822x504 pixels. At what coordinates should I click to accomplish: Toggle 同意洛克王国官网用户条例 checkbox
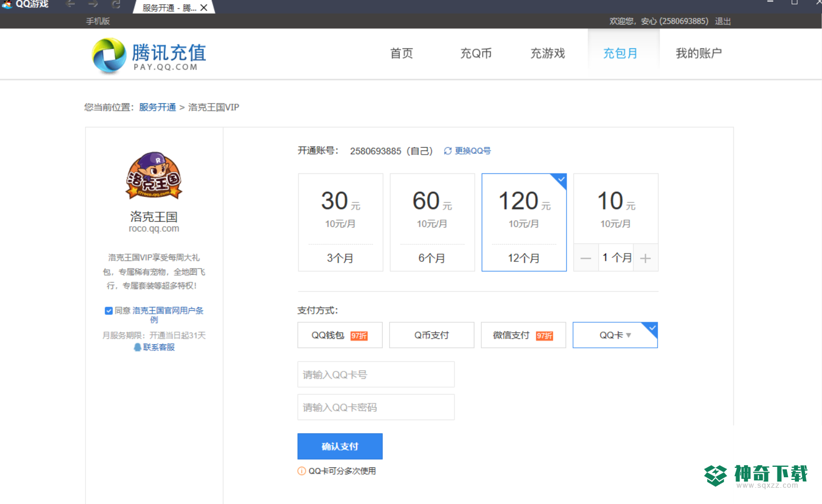point(109,311)
